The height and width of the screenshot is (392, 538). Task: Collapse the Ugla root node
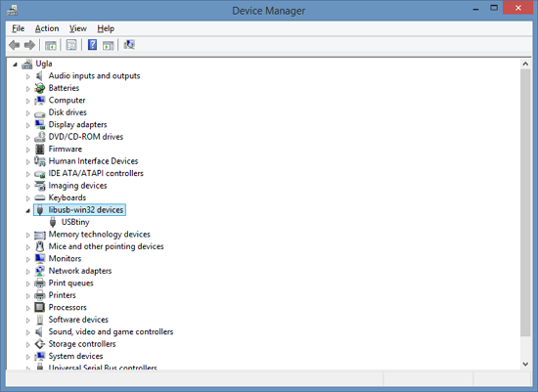15,65
